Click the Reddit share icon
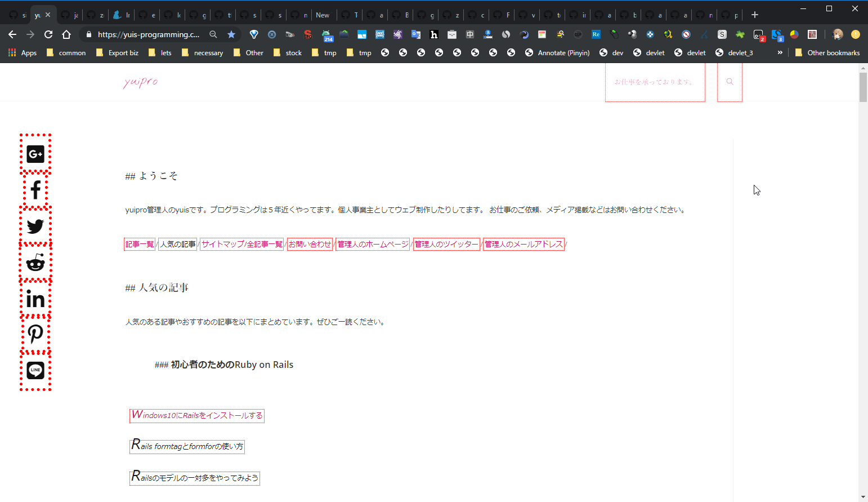This screenshot has width=868, height=502. 35,263
